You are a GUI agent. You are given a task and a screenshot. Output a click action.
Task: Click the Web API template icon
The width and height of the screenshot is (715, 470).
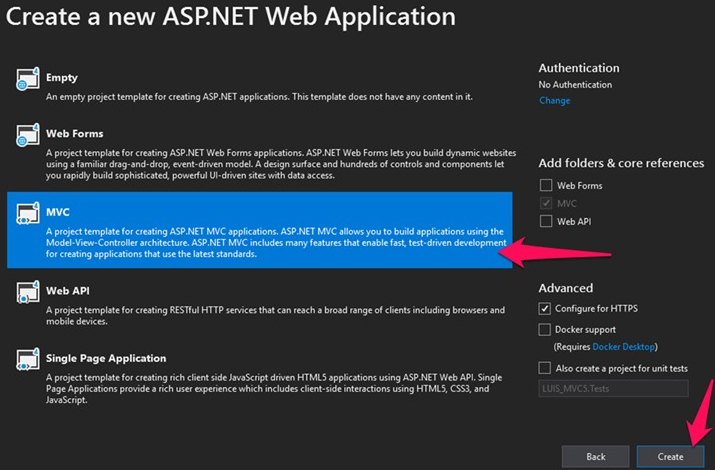click(x=27, y=292)
